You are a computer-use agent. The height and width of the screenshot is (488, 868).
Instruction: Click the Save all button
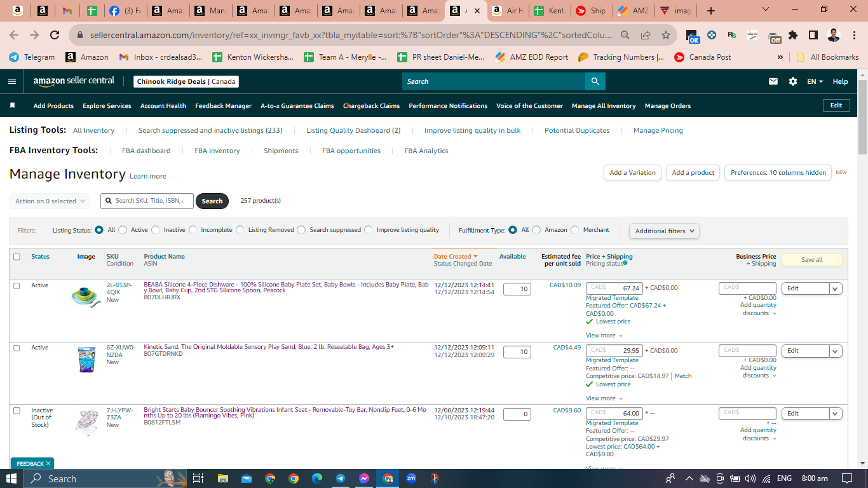pyautogui.click(x=811, y=260)
